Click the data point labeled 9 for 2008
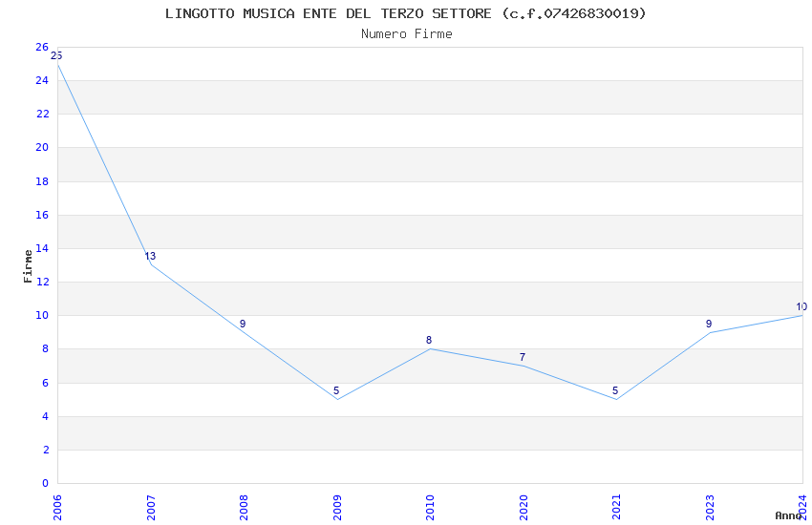Image resolution: width=812 pixels, height=525 pixels. tap(243, 324)
